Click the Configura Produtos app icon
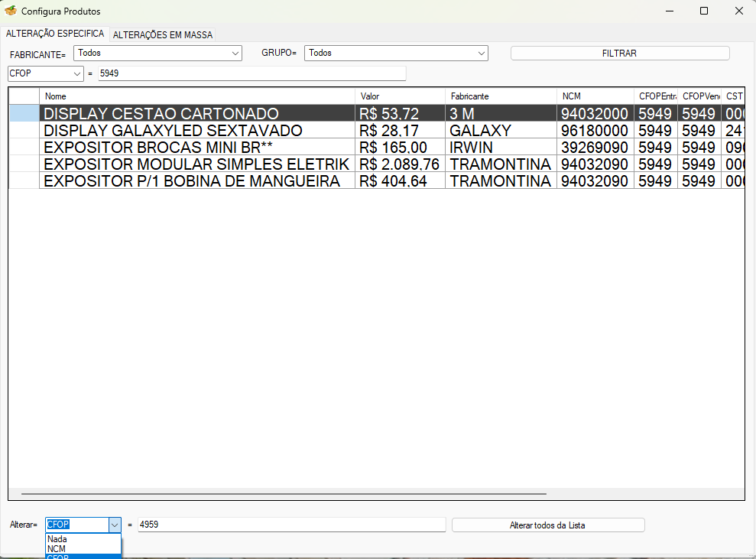The image size is (756, 559). tap(11, 11)
